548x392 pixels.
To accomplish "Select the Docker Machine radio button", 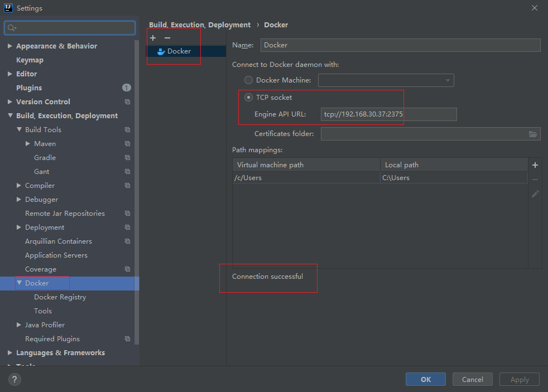I will coord(248,80).
